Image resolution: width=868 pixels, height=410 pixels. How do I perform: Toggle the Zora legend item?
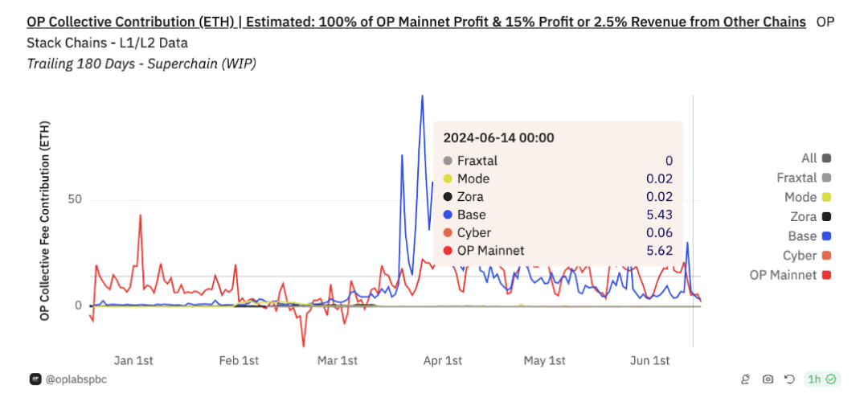click(804, 217)
